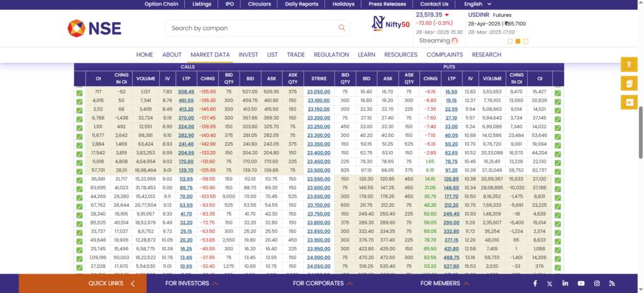This screenshot has height=293, width=644.
Task: Open the Regulation menu
Action: [x=331, y=55]
